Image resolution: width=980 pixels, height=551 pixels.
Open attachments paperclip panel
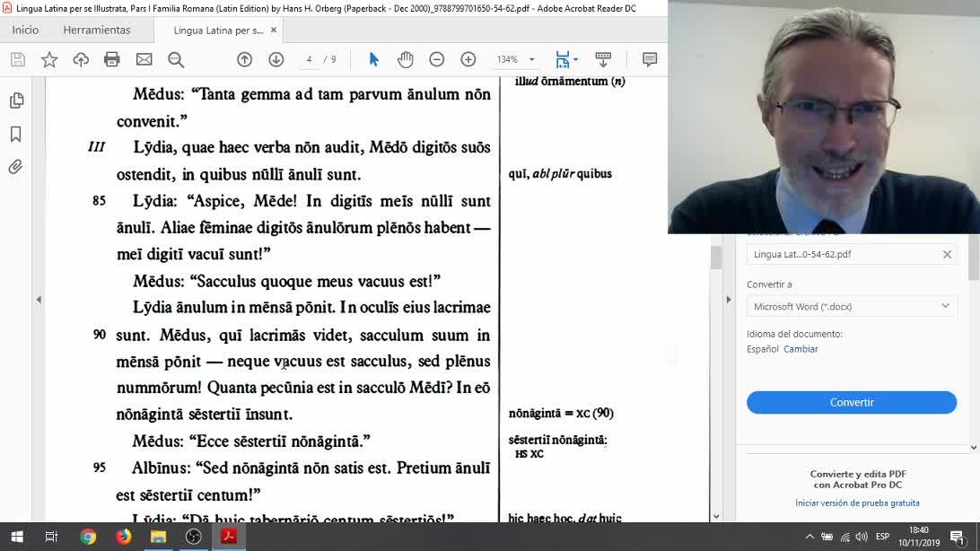(16, 167)
